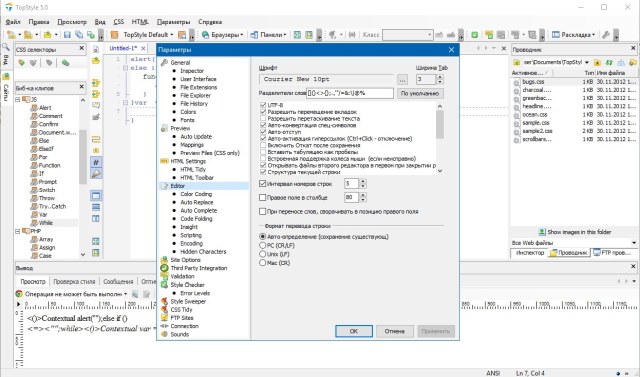Image resolution: width=640 pixels, height=377 pixels.
Task: Select the Unix (LF) radio button
Action: pyautogui.click(x=263, y=254)
